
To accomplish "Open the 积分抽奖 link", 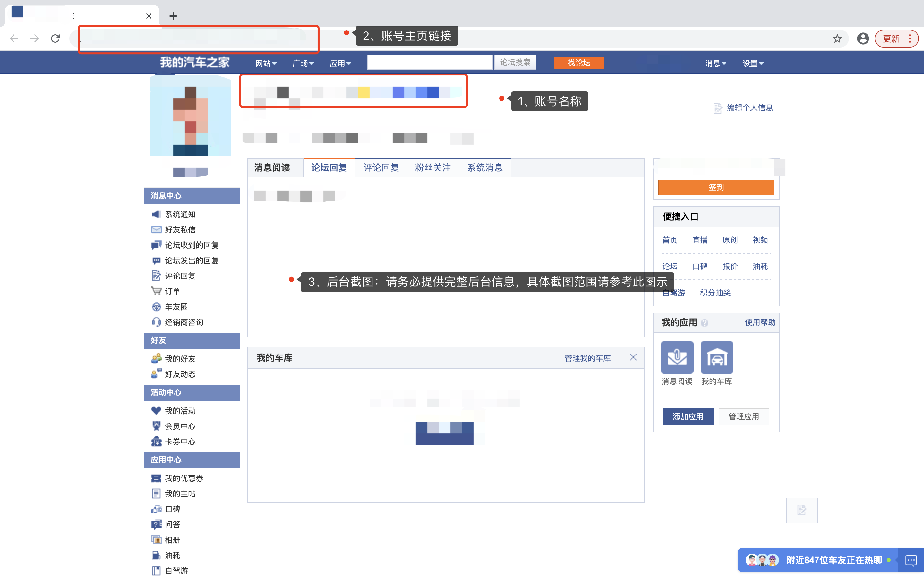I will [x=715, y=293].
